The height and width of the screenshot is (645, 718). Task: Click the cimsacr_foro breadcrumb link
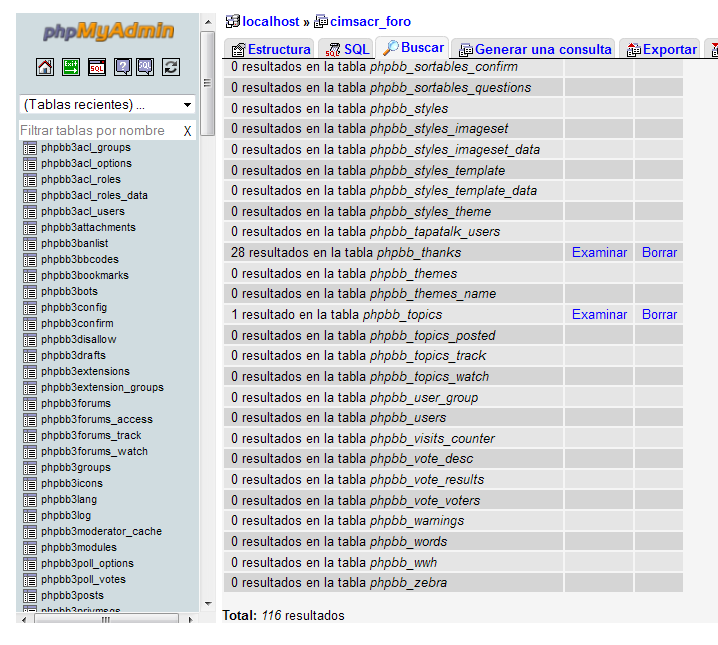click(370, 21)
